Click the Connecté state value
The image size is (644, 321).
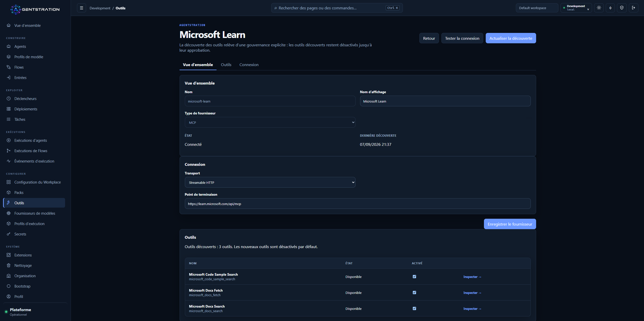(193, 144)
